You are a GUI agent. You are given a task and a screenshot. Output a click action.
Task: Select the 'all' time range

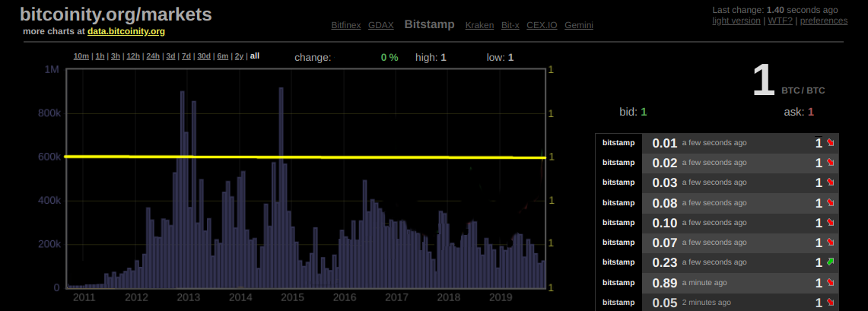[x=254, y=56]
